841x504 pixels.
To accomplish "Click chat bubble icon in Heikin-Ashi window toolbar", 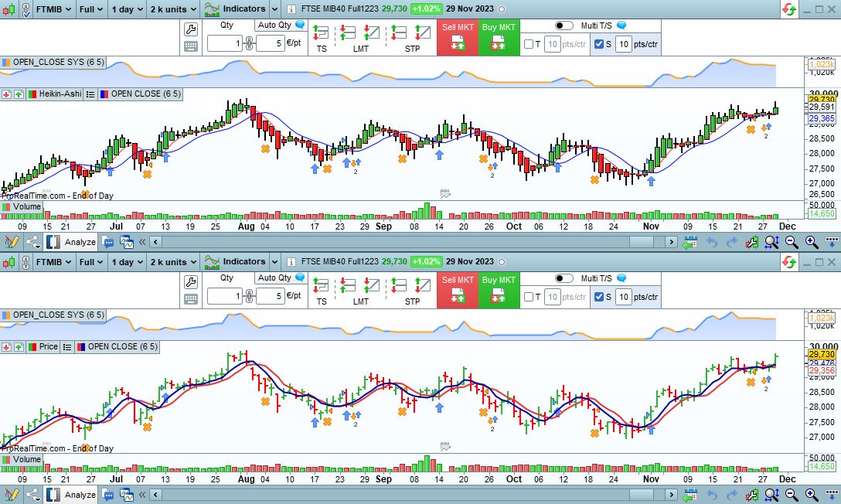I will click(107, 243).
